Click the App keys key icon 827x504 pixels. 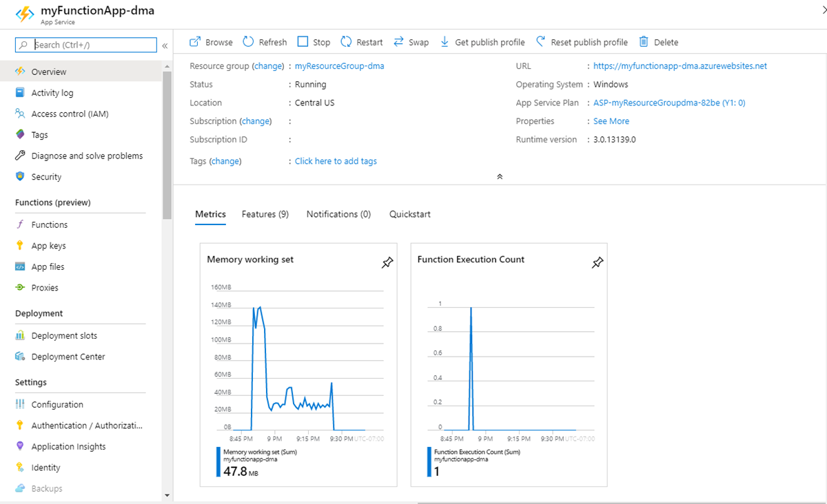(20, 246)
